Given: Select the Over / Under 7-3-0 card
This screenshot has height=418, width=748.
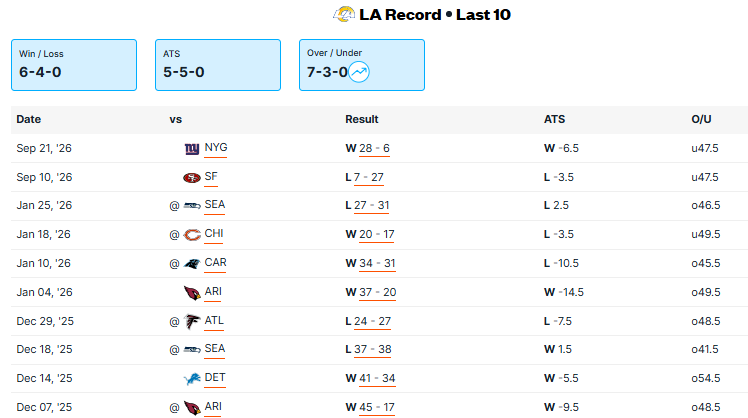Looking at the screenshot, I should tap(362, 65).
